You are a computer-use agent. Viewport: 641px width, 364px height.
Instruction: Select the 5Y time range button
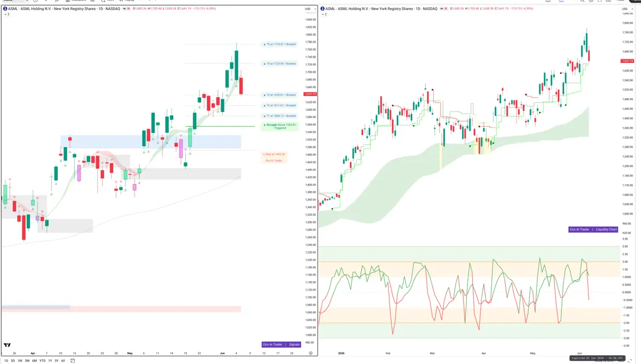56,361
